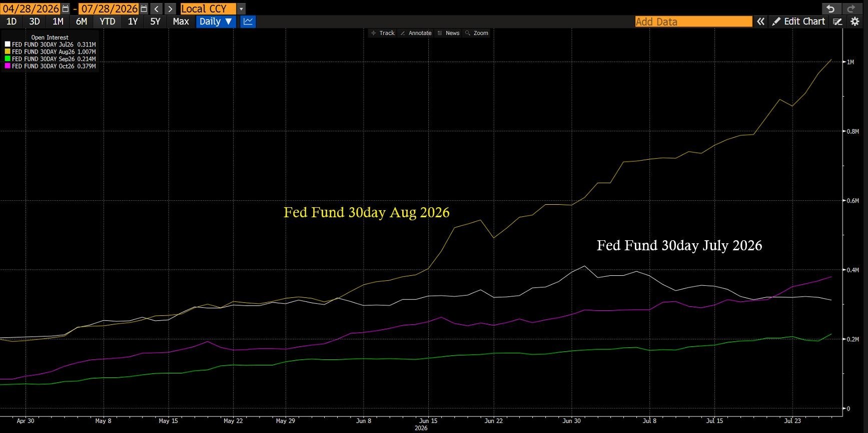Click the 0.4M y-axis label
This screenshot has width=868, height=433.
click(852, 270)
